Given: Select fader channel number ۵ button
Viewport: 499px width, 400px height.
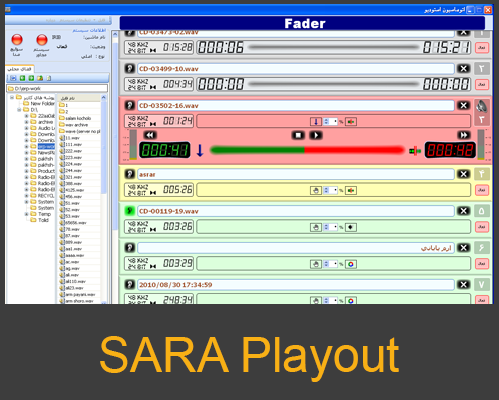Looking at the screenshot, I should click(482, 211).
